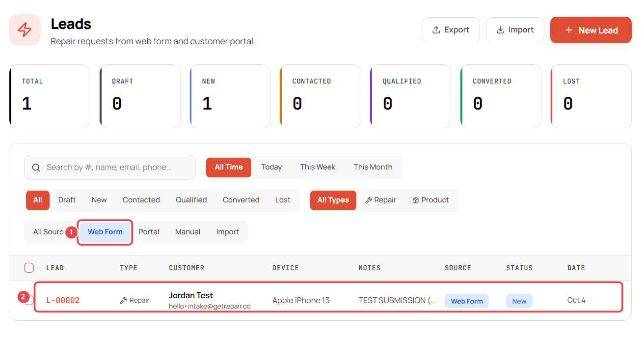644x338 pixels.
Task: Click the Draft stat card
Action: (x=140, y=96)
